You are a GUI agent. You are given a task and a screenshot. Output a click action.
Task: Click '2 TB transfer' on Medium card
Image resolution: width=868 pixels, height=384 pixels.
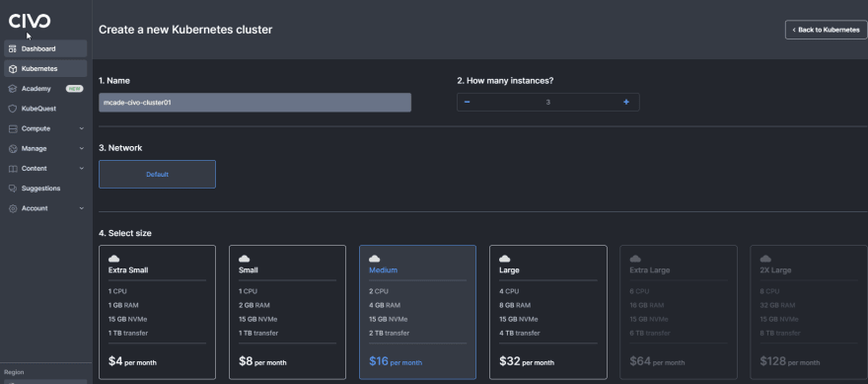point(390,333)
